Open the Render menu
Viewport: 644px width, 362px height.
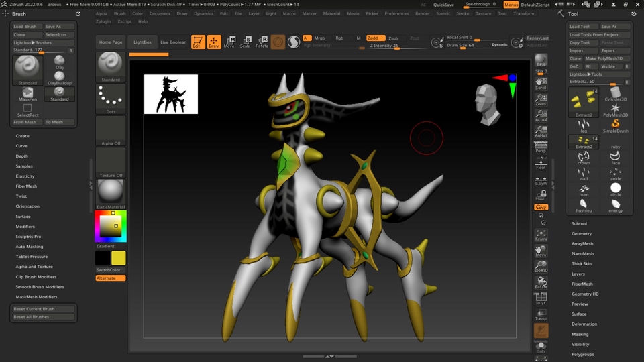click(422, 13)
